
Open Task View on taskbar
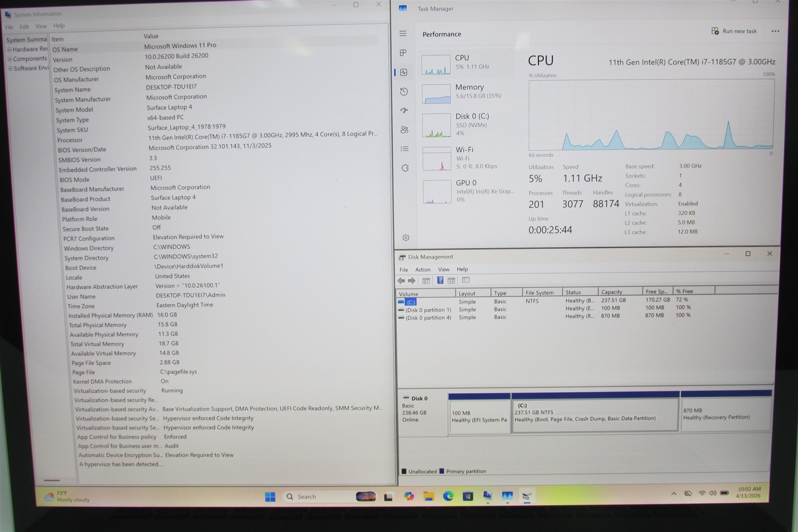388,497
